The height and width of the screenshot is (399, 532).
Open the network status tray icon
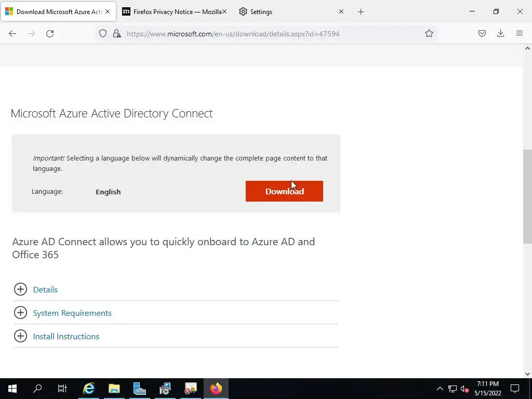[453, 389]
